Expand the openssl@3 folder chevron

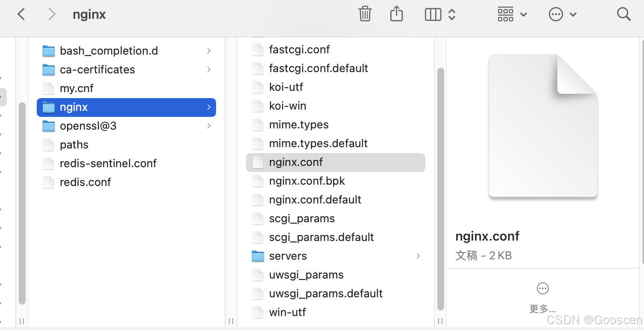coord(209,126)
